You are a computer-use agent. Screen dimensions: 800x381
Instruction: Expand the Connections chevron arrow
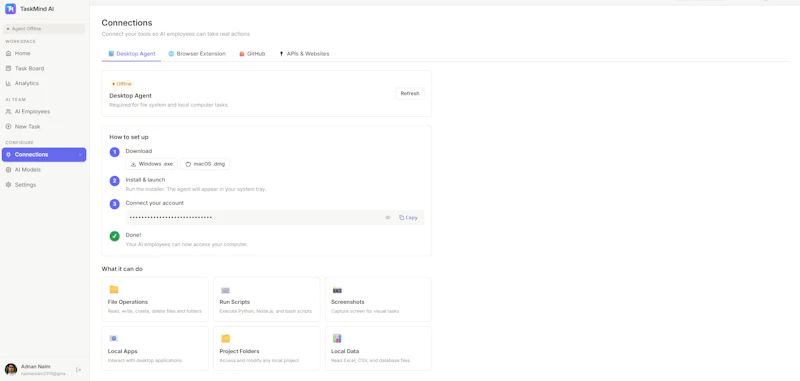80,155
